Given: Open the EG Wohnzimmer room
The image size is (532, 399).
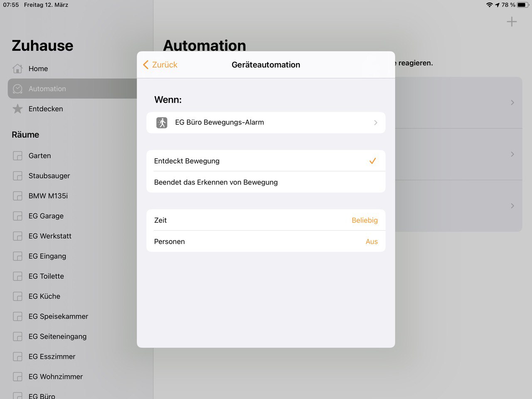Looking at the screenshot, I should (56, 377).
